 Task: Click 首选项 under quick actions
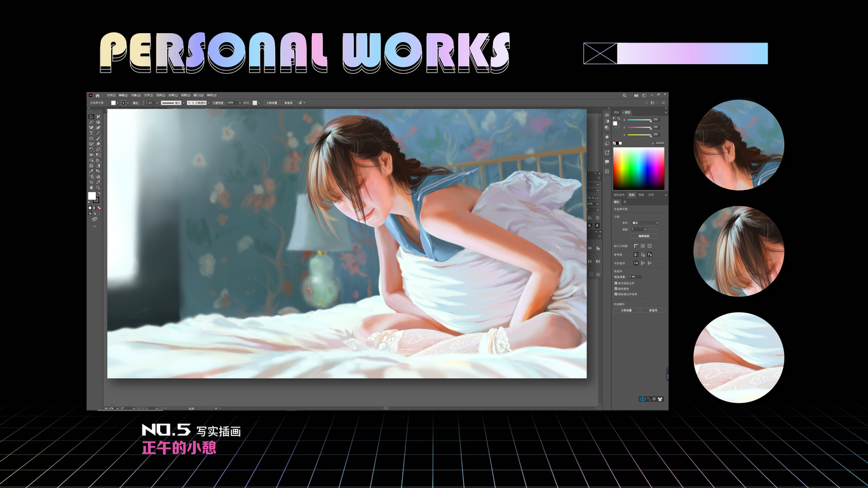653,310
